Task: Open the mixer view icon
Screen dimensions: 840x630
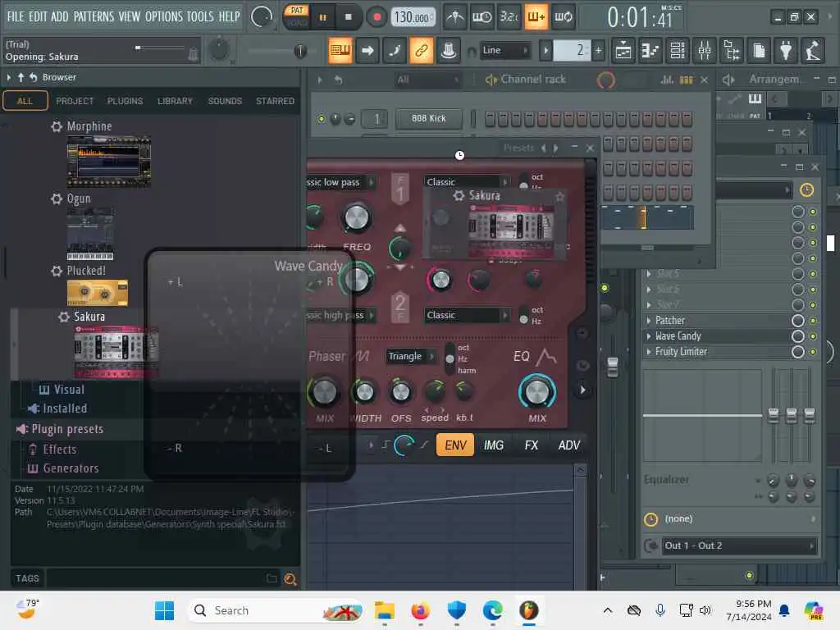Action: (x=705, y=50)
